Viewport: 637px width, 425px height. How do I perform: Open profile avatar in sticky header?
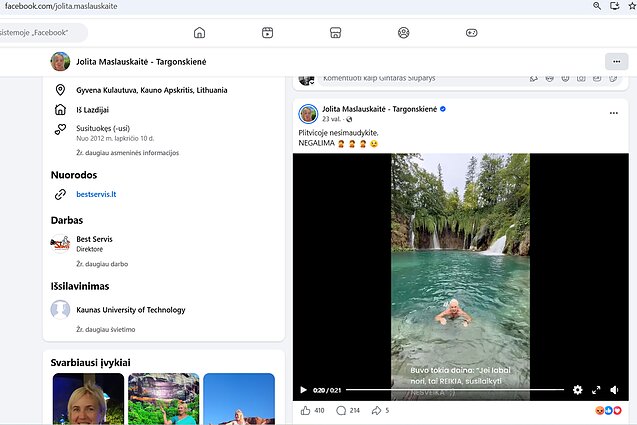(60, 62)
